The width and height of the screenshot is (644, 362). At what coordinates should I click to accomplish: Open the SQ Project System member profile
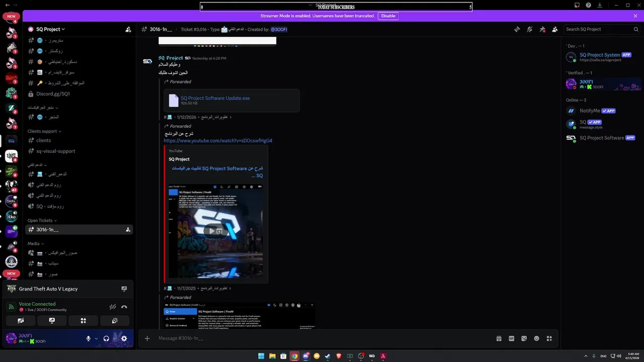pos(603,57)
